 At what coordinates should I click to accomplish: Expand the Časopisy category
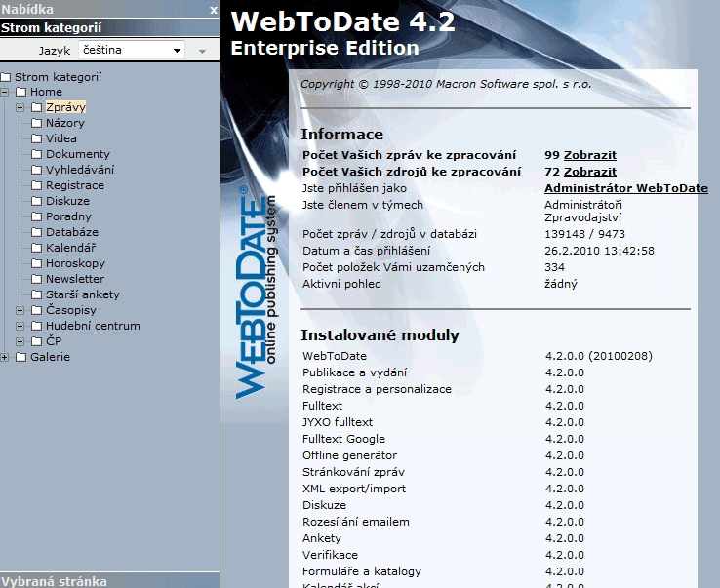click(20, 310)
